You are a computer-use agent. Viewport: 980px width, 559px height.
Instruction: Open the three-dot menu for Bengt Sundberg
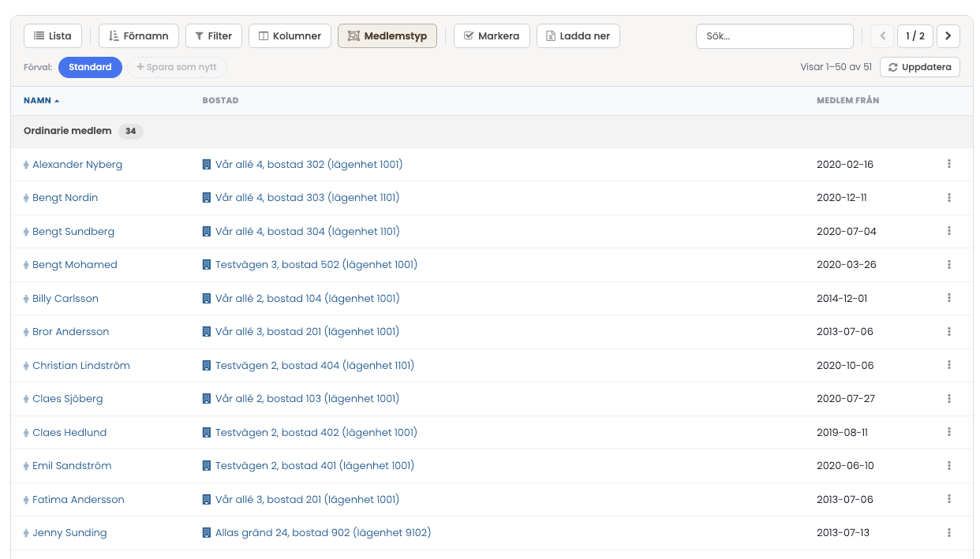click(x=949, y=231)
